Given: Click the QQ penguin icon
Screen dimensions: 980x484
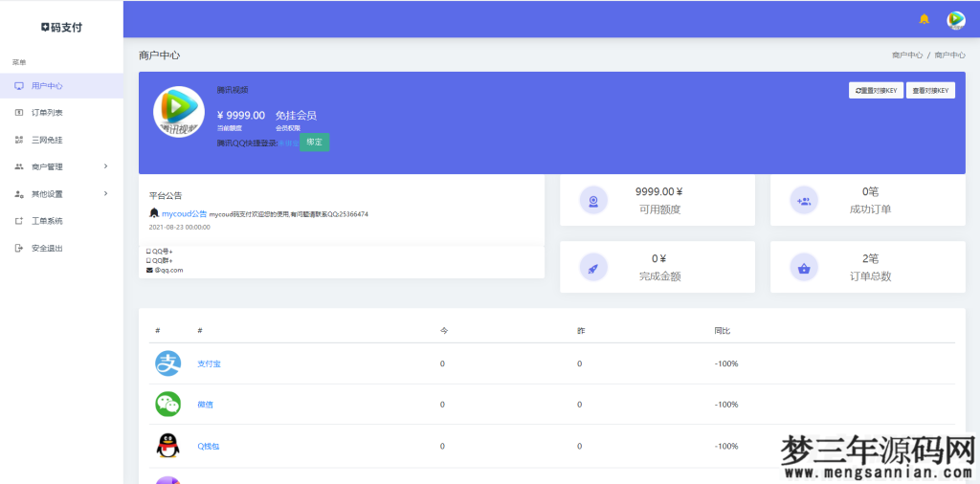Looking at the screenshot, I should click(167, 446).
